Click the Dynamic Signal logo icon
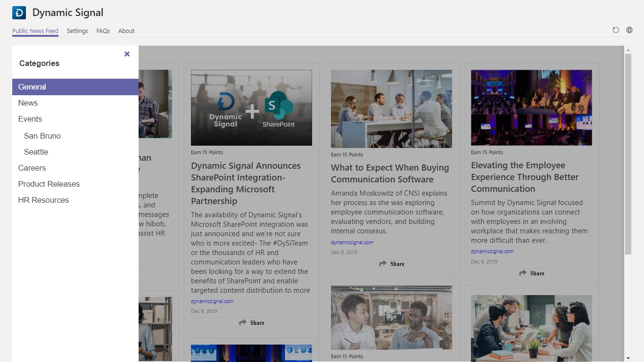The width and height of the screenshot is (644, 362). (19, 13)
